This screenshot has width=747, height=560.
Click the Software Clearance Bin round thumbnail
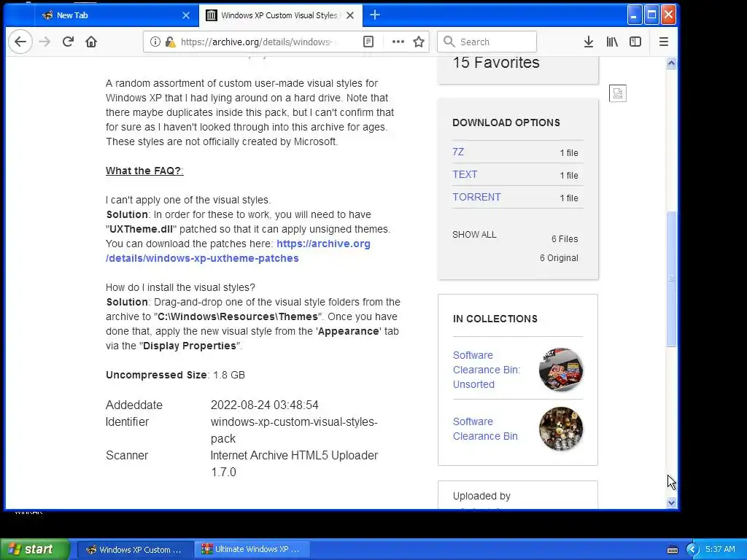click(x=561, y=429)
